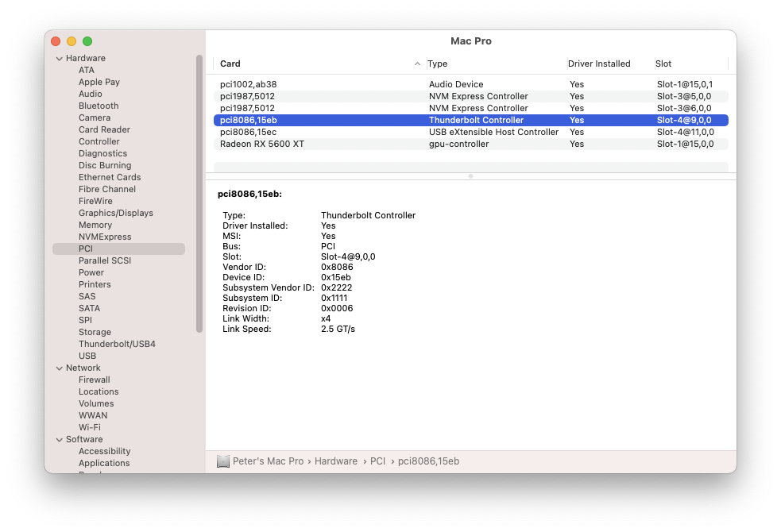Click the Card column sort arrow
The width and height of the screenshot is (781, 532).
coord(417,64)
